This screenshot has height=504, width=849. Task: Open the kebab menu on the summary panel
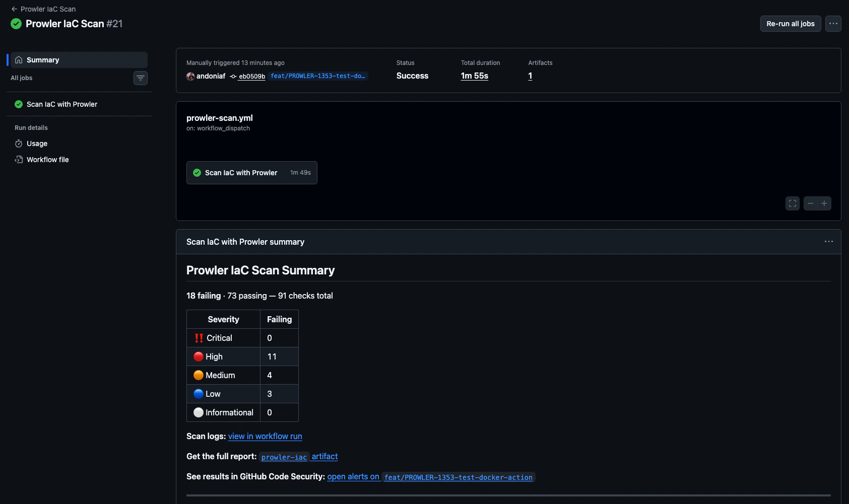(828, 242)
